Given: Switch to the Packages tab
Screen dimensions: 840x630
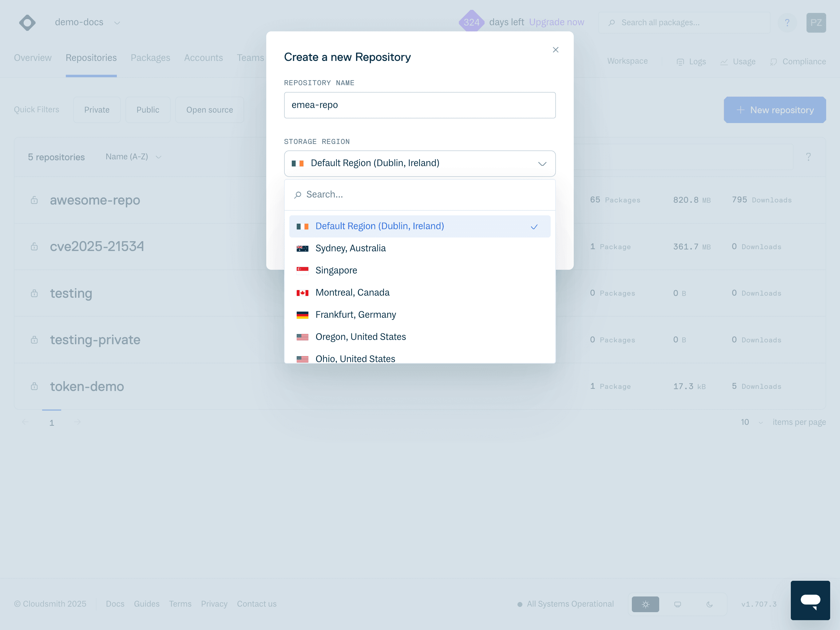Looking at the screenshot, I should [150, 58].
